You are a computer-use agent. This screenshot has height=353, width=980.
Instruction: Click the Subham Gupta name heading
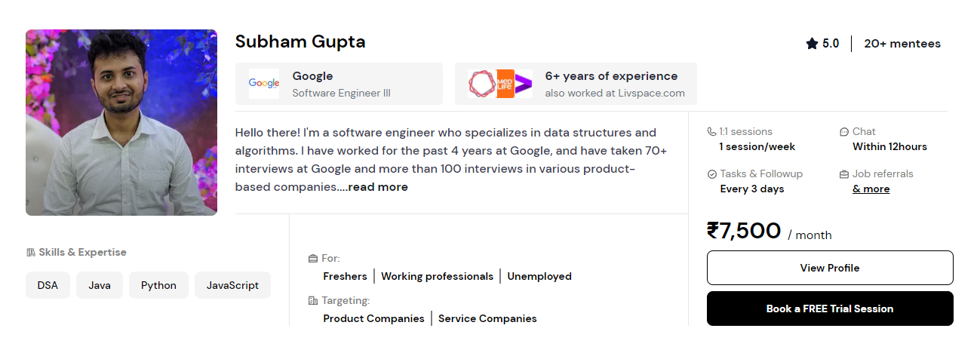click(x=300, y=41)
